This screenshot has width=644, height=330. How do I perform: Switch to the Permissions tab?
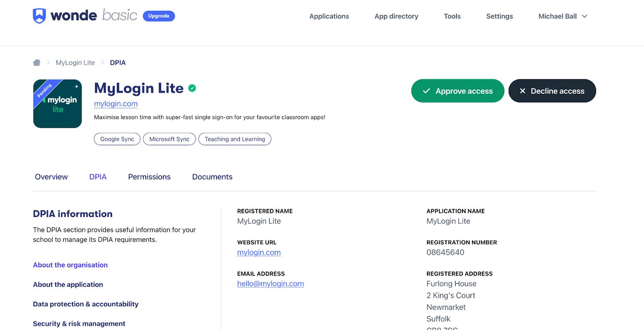point(149,177)
